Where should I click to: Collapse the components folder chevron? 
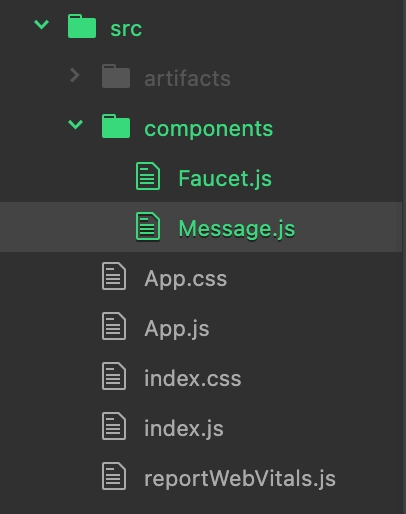pyautogui.click(x=75, y=125)
